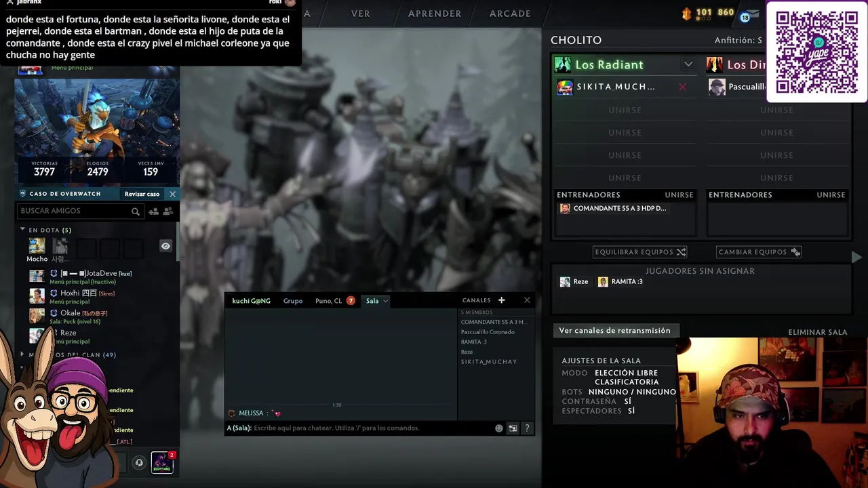Switch to the kuchi G@NG chat tab

point(251,301)
